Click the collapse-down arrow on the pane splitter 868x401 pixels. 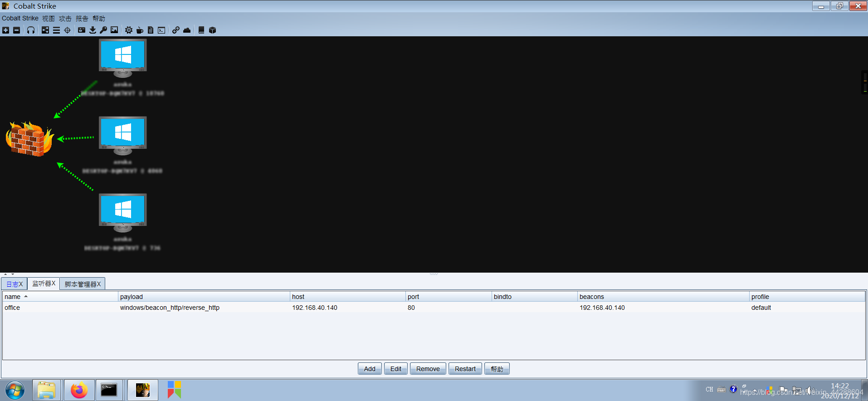pyautogui.click(x=13, y=274)
